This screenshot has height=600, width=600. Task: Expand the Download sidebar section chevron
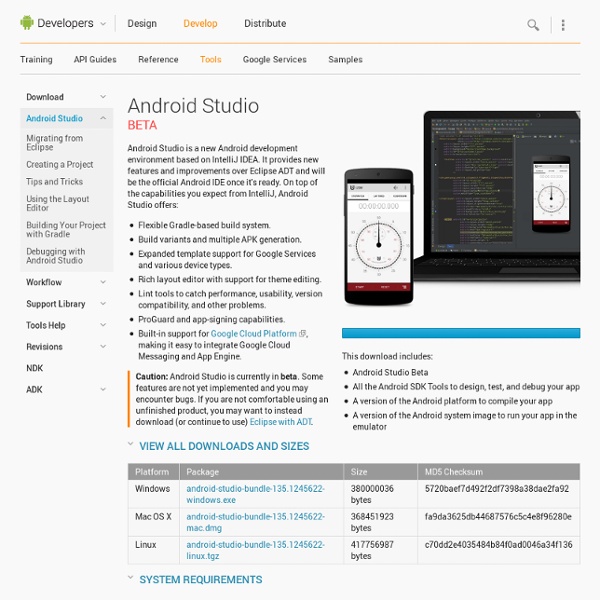103,96
